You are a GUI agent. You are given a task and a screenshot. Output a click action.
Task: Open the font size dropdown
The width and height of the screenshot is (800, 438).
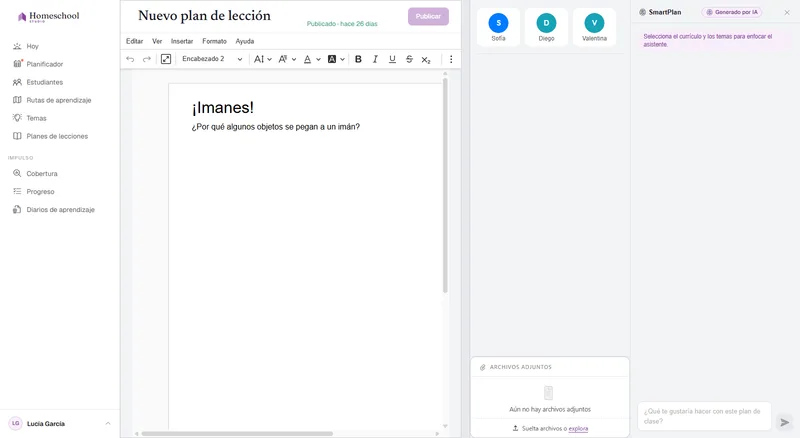click(x=263, y=59)
